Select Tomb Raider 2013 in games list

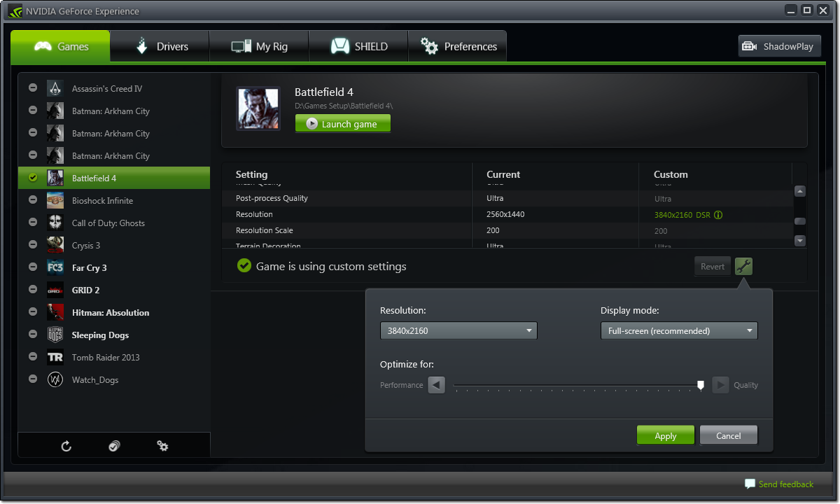(x=114, y=357)
